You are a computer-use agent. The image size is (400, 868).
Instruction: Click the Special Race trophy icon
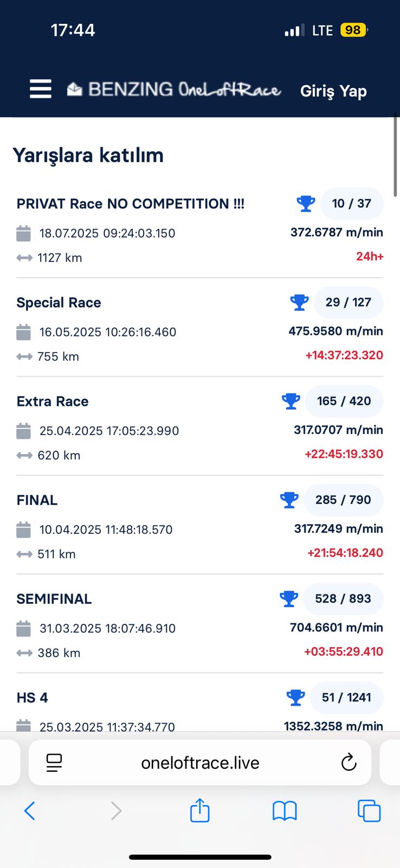(x=299, y=303)
